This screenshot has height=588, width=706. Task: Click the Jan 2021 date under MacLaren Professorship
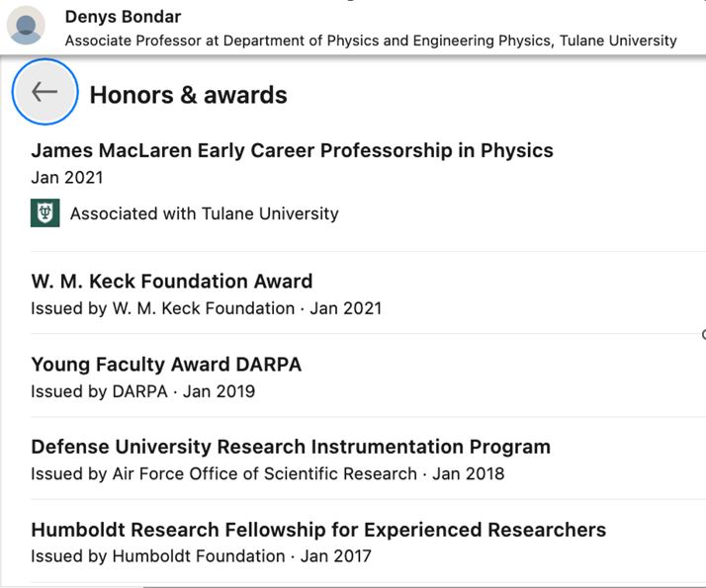click(x=67, y=177)
